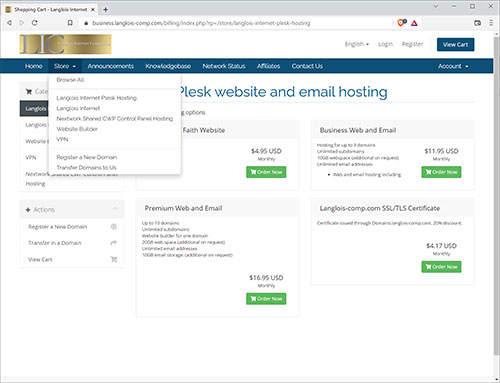
Task: Open Contact Us page
Action: point(307,66)
